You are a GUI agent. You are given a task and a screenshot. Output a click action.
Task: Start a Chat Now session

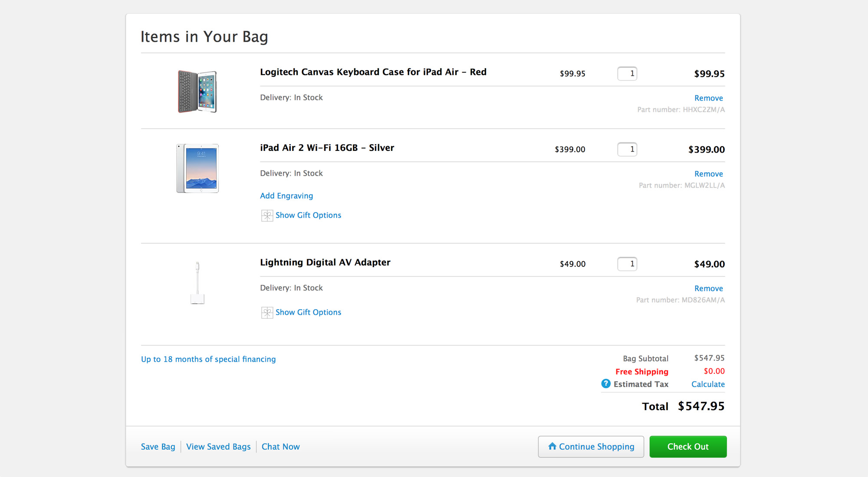click(x=280, y=447)
